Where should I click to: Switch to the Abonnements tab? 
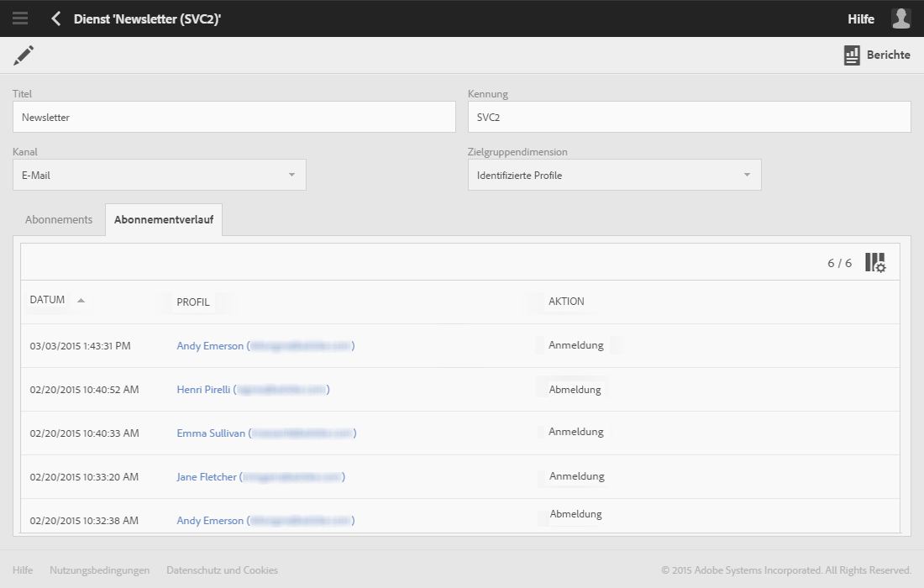tap(59, 219)
